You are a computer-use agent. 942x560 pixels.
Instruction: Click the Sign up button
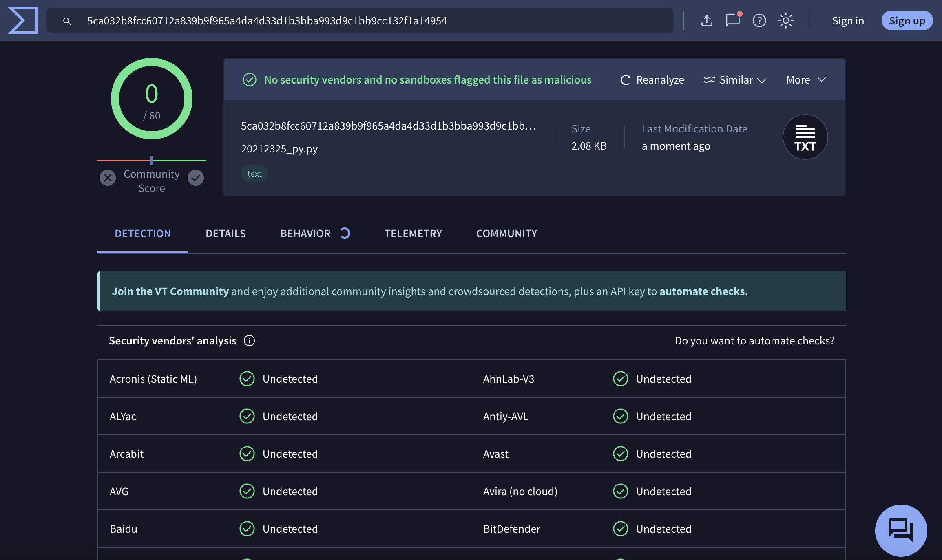tap(907, 20)
